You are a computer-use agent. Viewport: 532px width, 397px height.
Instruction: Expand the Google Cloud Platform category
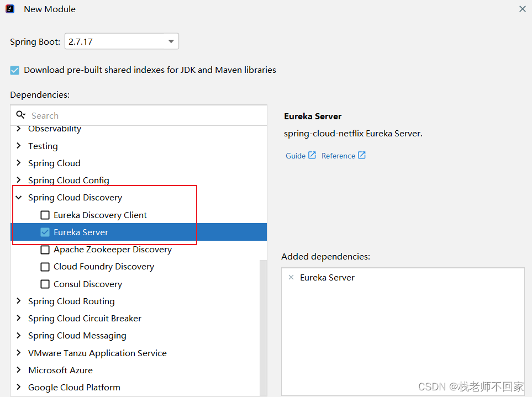point(19,387)
